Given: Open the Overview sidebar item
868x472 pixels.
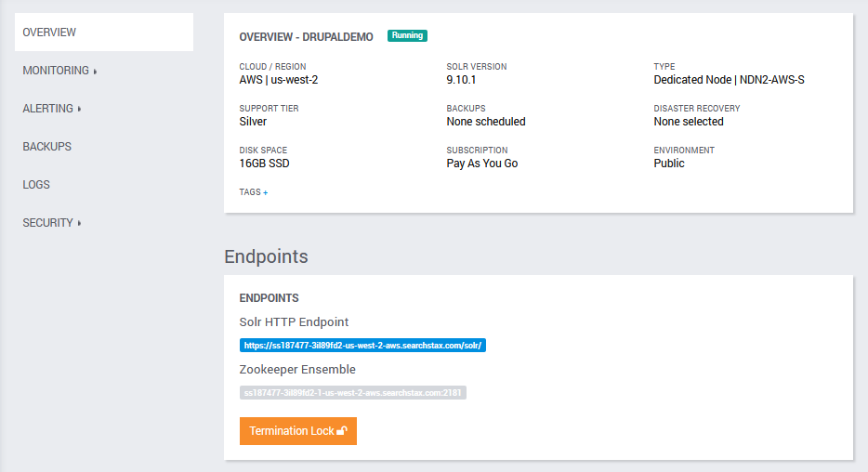Looking at the screenshot, I should pyautogui.click(x=50, y=33).
